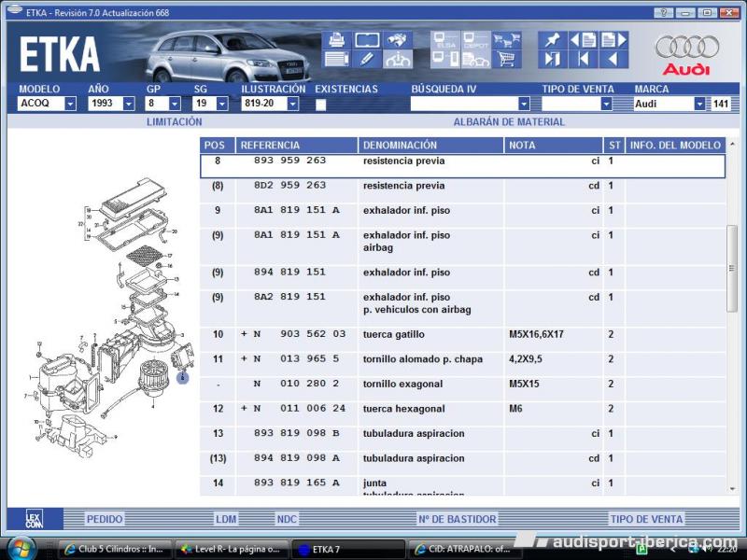Go to previous page document icon

583,40
